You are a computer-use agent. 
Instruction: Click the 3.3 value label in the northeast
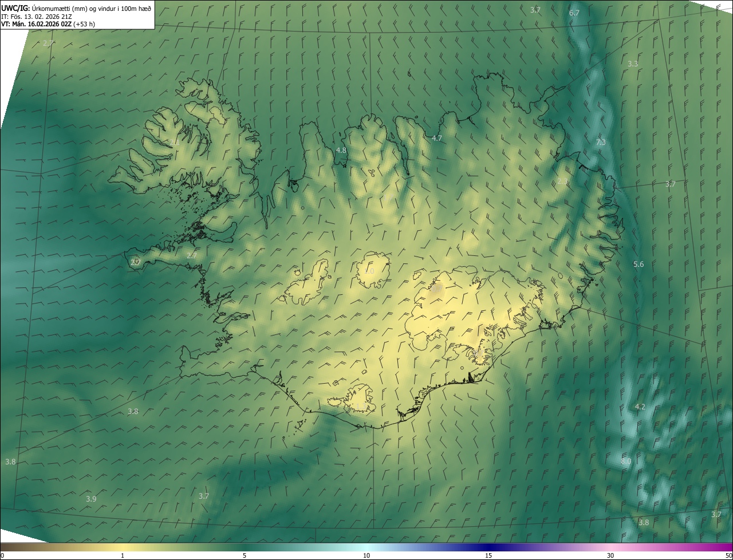[633, 64]
